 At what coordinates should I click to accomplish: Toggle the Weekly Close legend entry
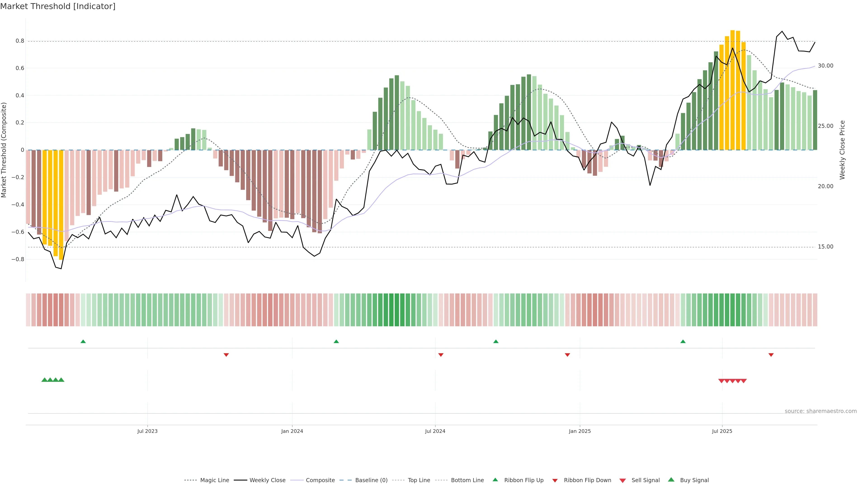(267, 480)
